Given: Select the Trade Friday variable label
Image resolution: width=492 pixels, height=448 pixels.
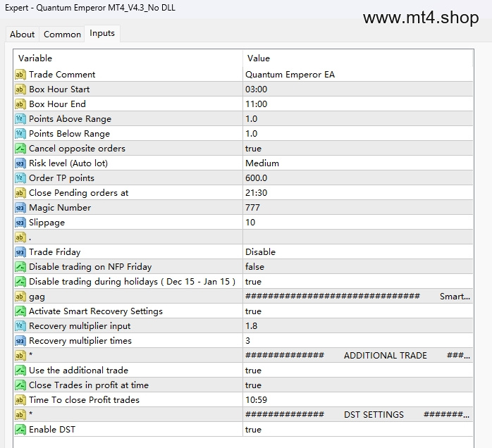Looking at the screenshot, I should [54, 252].
